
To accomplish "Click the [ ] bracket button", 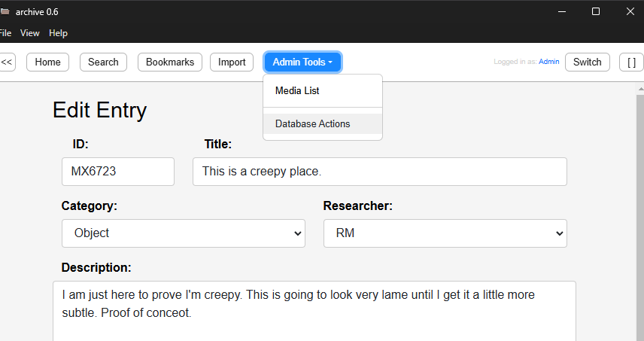I will pyautogui.click(x=631, y=62).
